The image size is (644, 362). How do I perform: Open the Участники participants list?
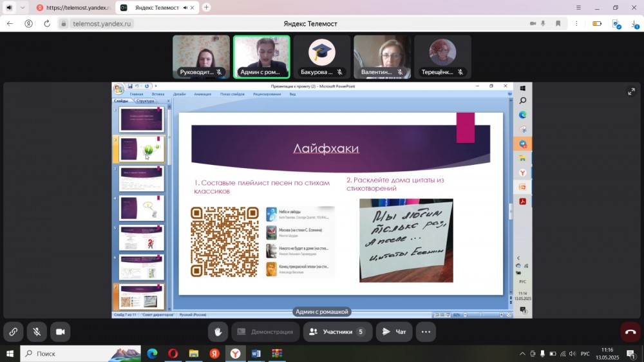(x=337, y=332)
